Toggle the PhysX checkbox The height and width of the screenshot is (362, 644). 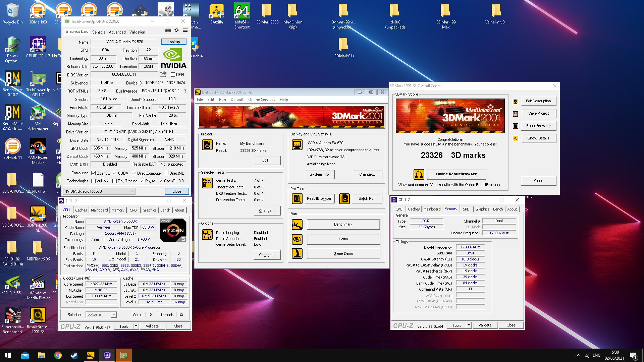click(x=142, y=181)
